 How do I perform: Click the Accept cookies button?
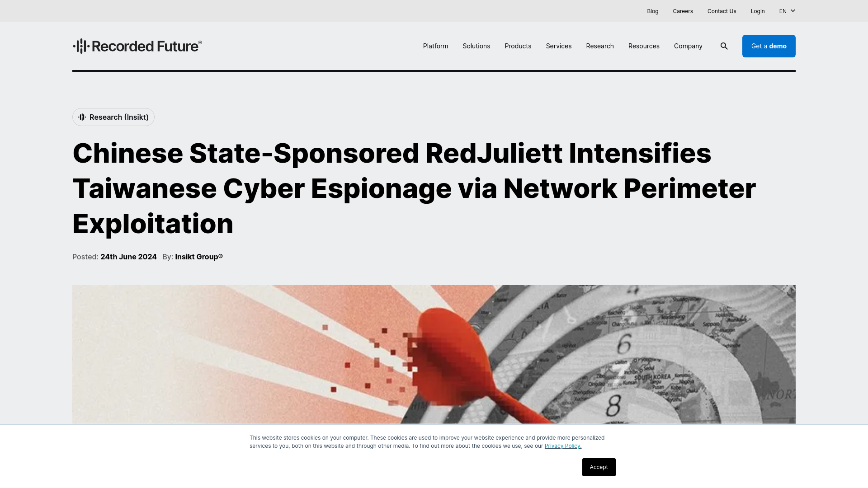click(599, 467)
